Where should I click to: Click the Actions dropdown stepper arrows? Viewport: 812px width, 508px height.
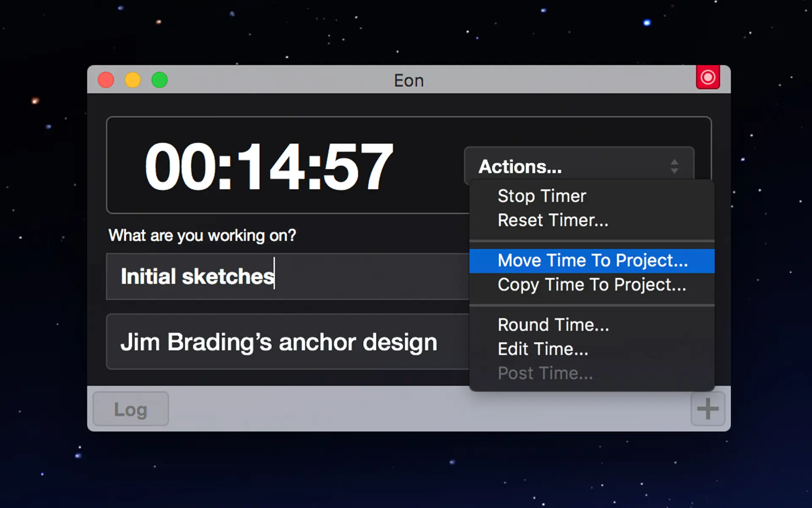click(675, 166)
